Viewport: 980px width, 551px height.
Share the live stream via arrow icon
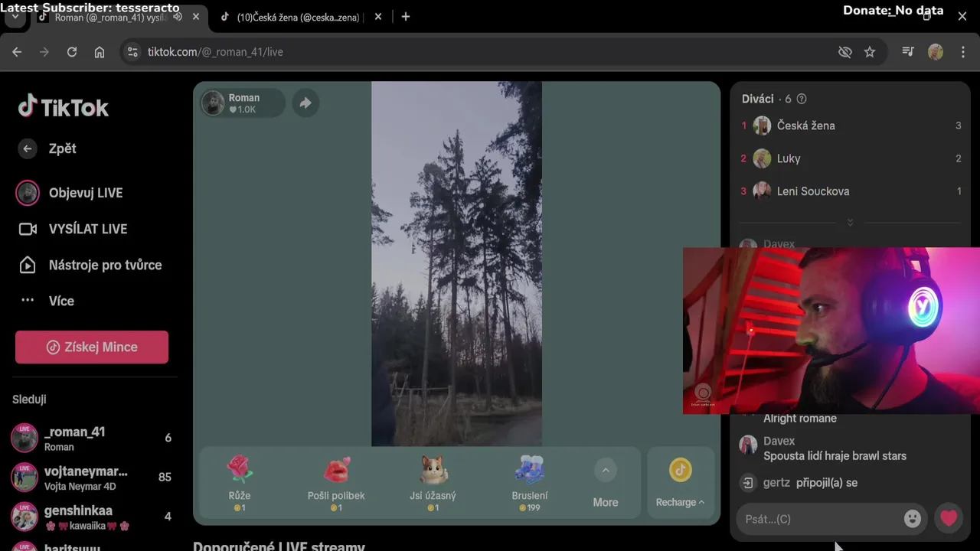[x=305, y=103]
